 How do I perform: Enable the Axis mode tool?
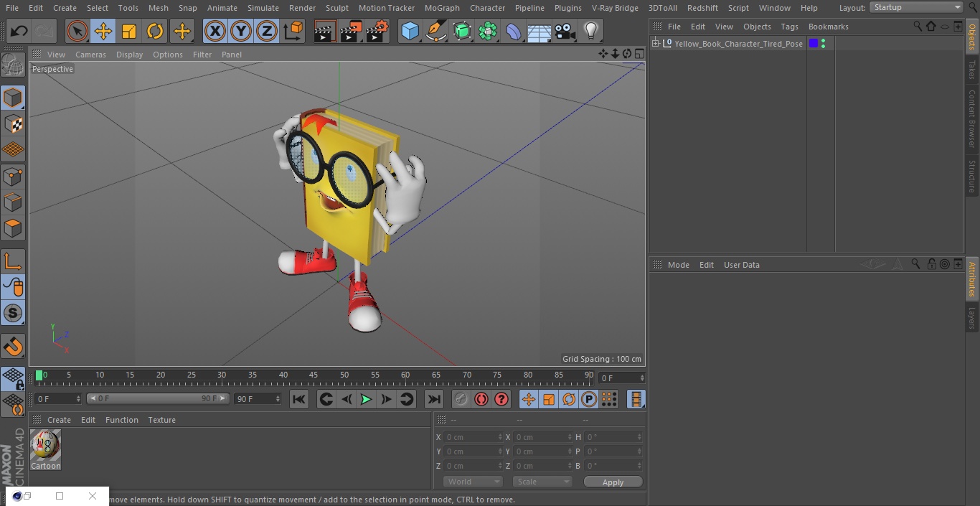(x=14, y=261)
